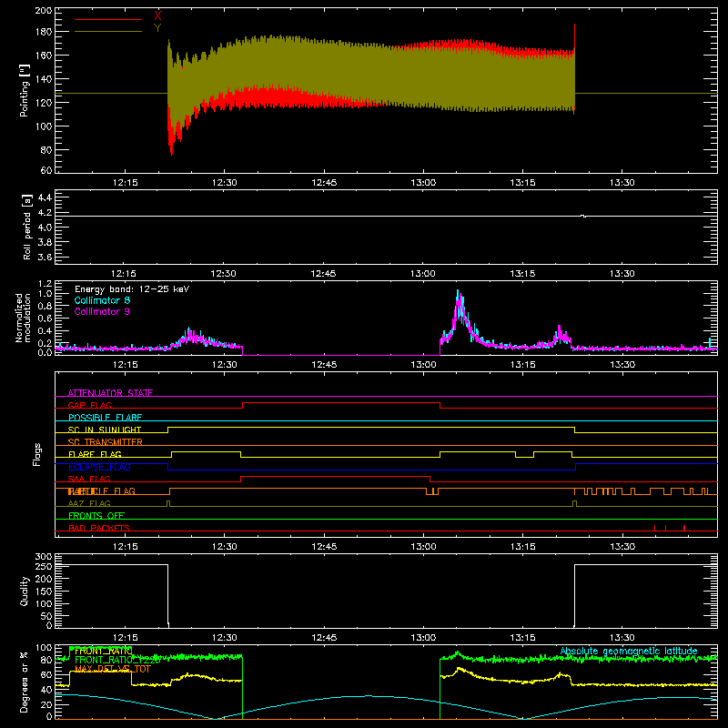Viewport: 728px width, 728px height.
Task: Click the cyan 'Collimator 8' legend entry
Action: click(x=102, y=300)
